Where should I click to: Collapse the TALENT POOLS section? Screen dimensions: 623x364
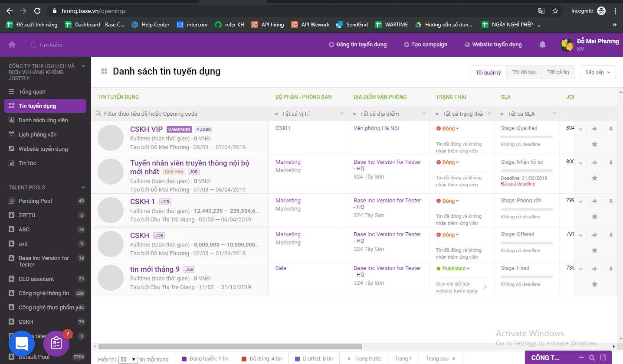[83, 188]
